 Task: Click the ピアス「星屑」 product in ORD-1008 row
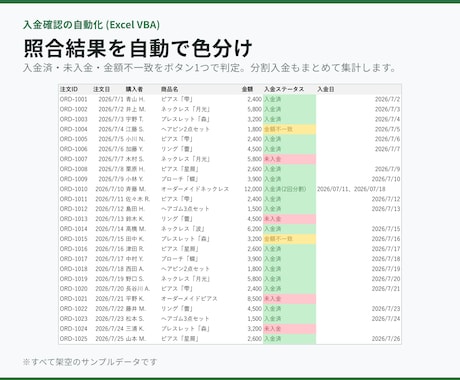click(x=180, y=169)
